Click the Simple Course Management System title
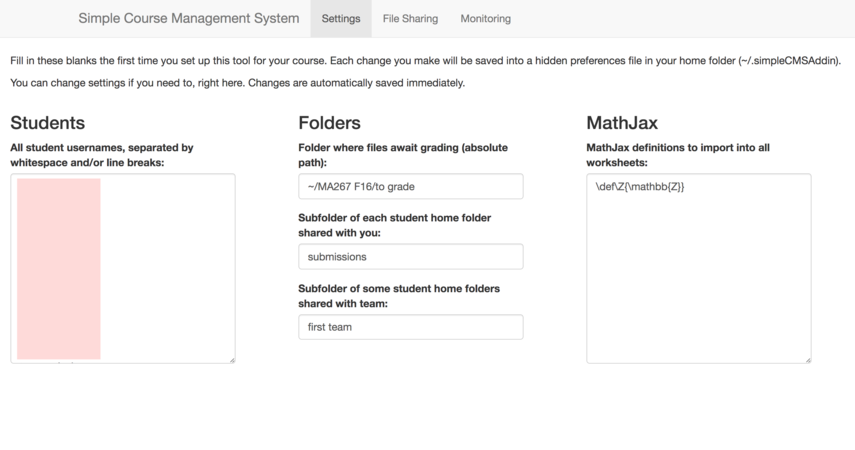 pyautogui.click(x=189, y=18)
